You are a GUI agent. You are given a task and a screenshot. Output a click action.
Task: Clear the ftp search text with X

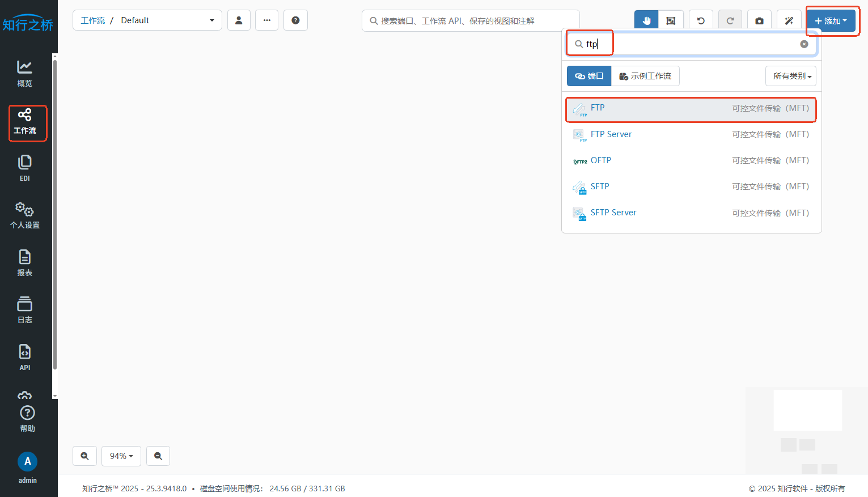(804, 44)
